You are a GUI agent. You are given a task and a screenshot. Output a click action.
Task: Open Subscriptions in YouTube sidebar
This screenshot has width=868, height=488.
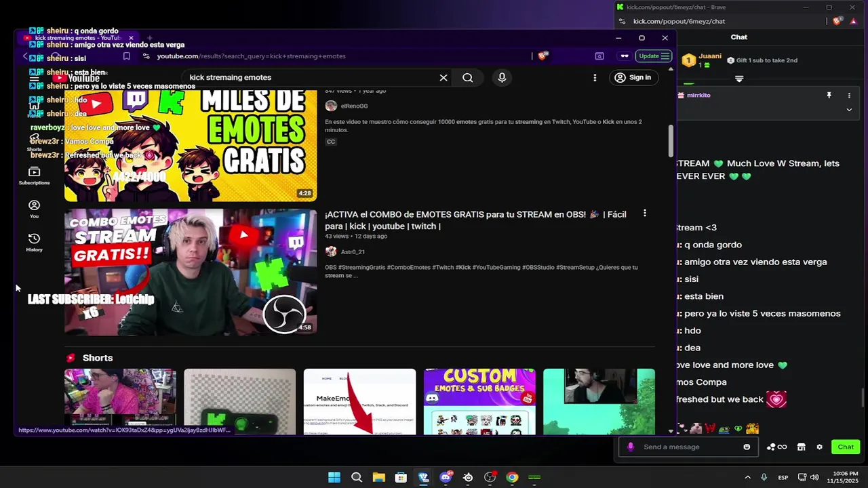(34, 176)
